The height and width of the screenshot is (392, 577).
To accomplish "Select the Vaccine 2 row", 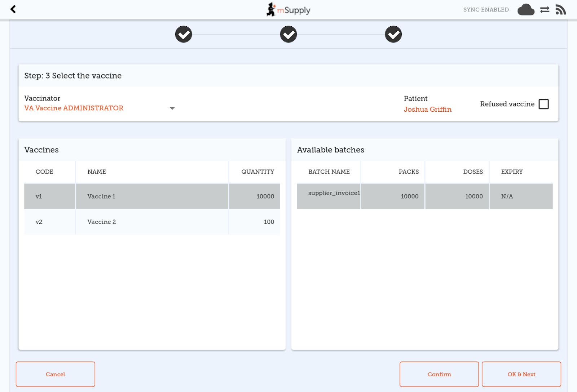I will coord(151,222).
